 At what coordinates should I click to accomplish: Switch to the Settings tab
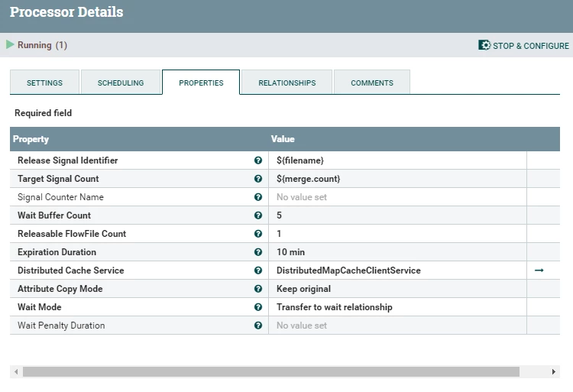44,83
